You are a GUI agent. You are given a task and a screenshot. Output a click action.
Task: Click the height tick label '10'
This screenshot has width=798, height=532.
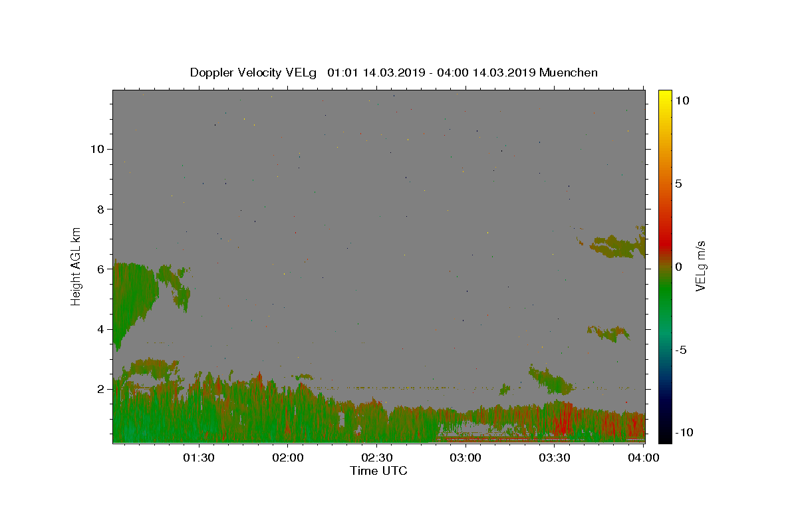[98, 149]
